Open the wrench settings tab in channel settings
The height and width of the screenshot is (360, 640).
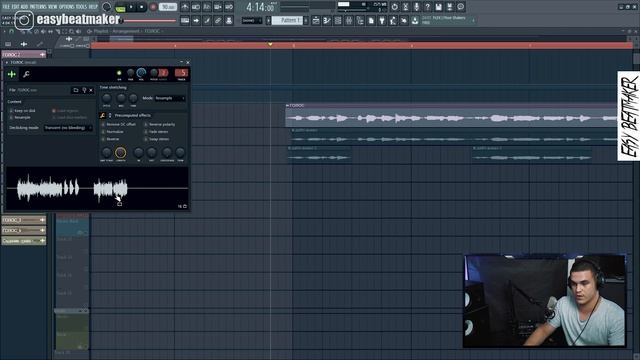tap(26, 74)
